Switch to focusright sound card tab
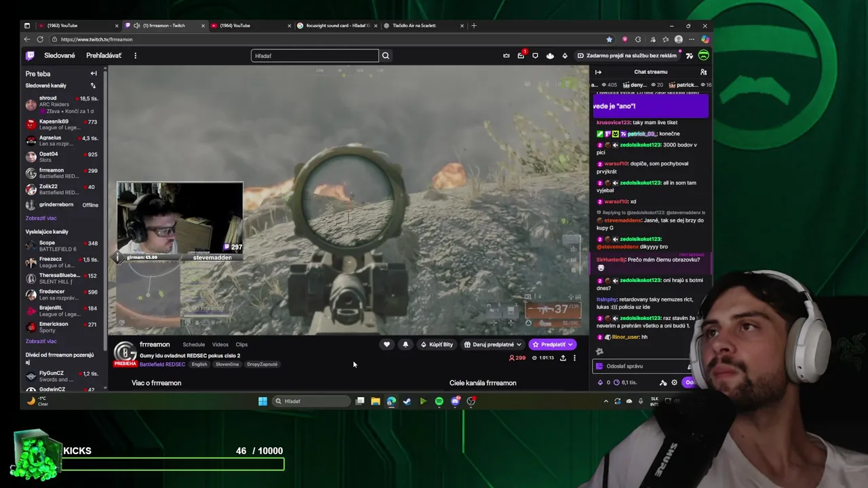This screenshot has width=868, height=488. pos(336,26)
